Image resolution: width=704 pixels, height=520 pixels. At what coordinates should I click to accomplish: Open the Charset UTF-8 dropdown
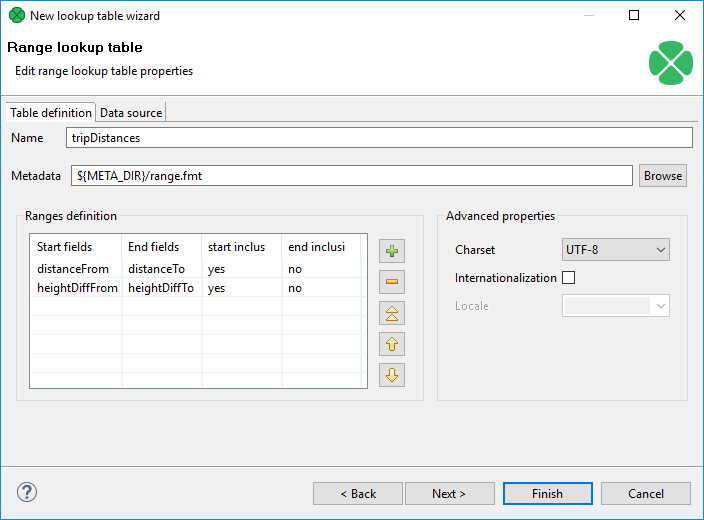(x=616, y=249)
